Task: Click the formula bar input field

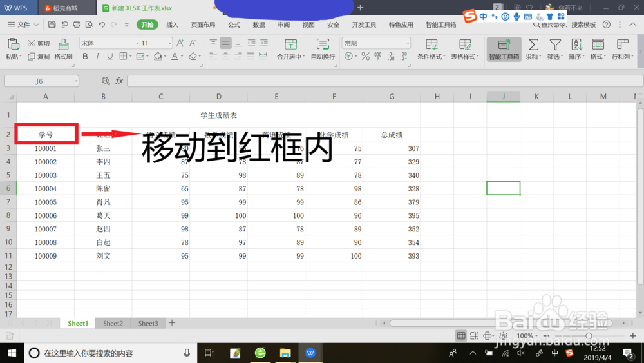Action: click(385, 81)
